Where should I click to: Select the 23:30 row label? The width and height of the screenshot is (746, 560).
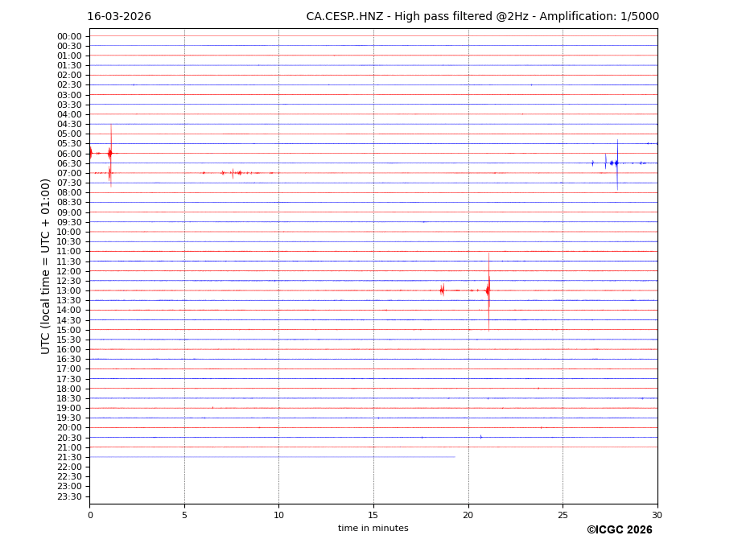click(x=69, y=496)
